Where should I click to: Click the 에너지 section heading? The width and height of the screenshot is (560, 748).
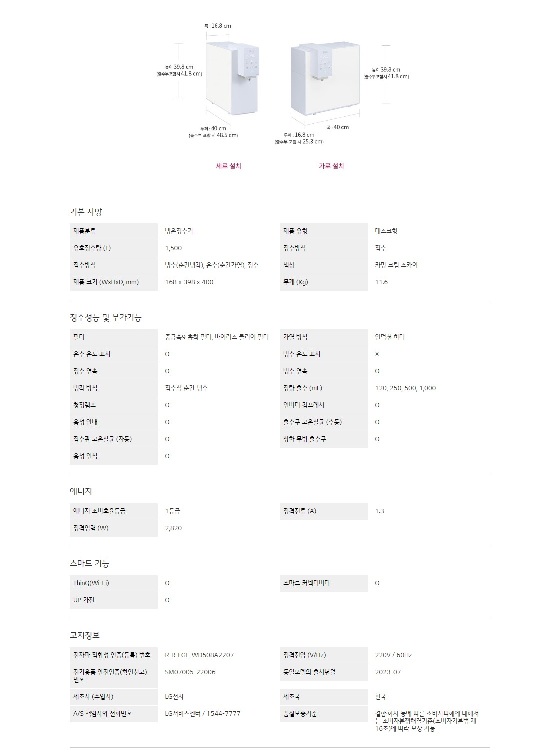point(81,491)
